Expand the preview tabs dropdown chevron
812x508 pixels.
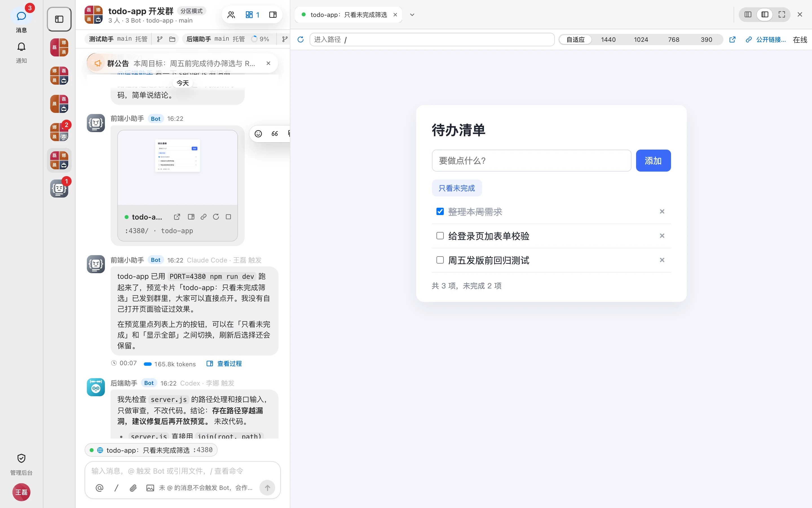point(412,15)
